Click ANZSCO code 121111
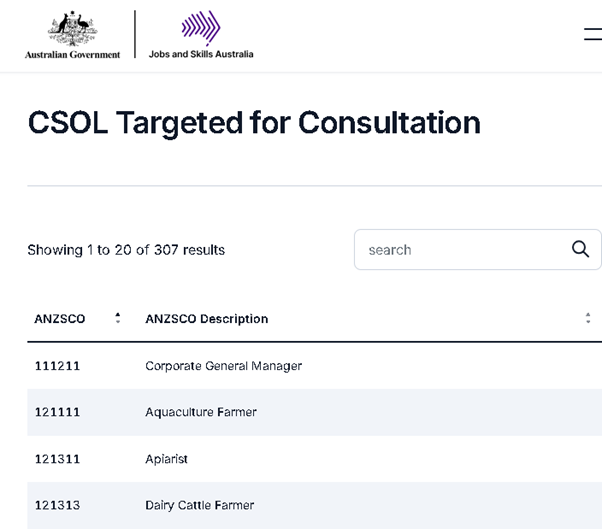 tap(58, 412)
